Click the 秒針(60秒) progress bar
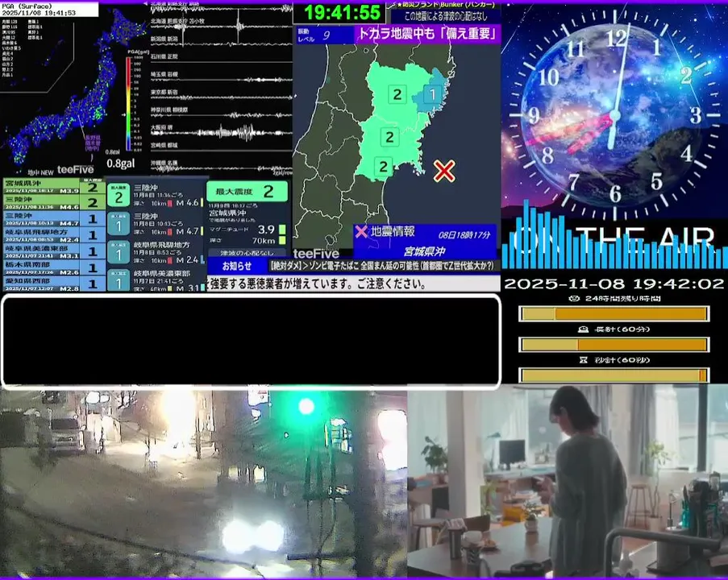 pyautogui.click(x=614, y=375)
